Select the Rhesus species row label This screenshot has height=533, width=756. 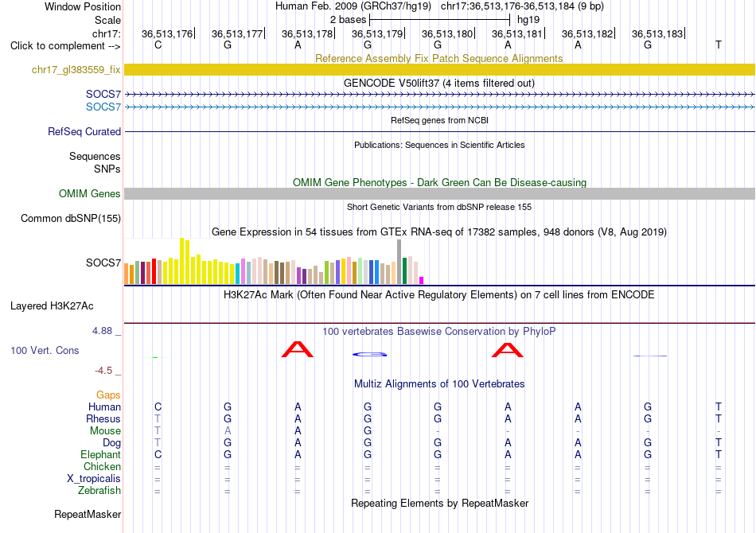pyautogui.click(x=103, y=418)
